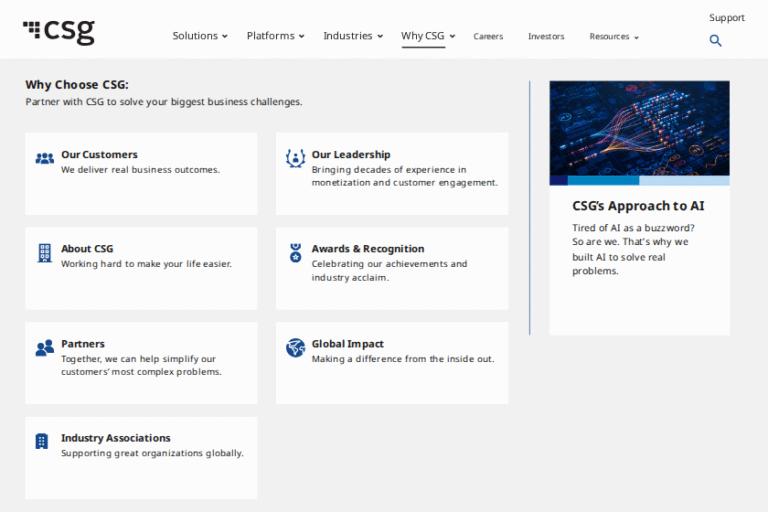Open the Investors menu item

pyautogui.click(x=546, y=37)
